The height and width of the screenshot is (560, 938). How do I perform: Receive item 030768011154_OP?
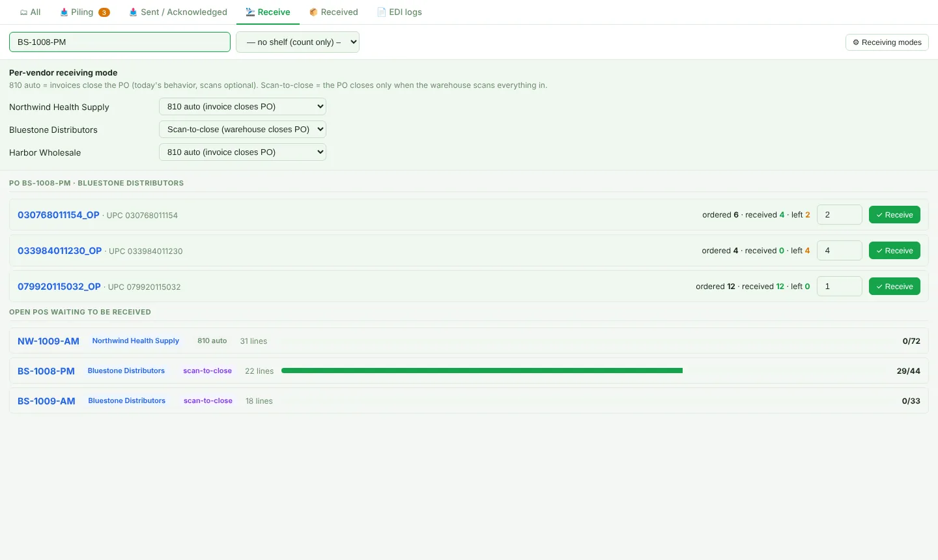pos(894,215)
